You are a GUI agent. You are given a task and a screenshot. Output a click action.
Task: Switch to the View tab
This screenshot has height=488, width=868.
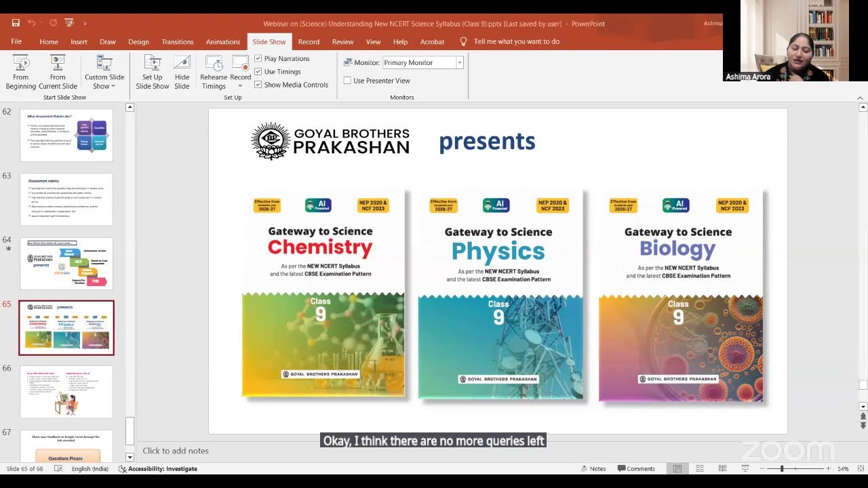374,41
